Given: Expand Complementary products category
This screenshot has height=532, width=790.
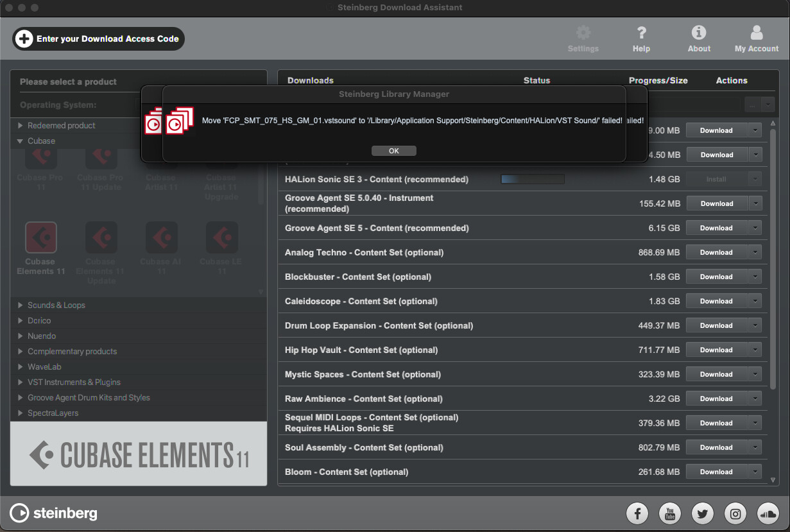Looking at the screenshot, I should (21, 352).
